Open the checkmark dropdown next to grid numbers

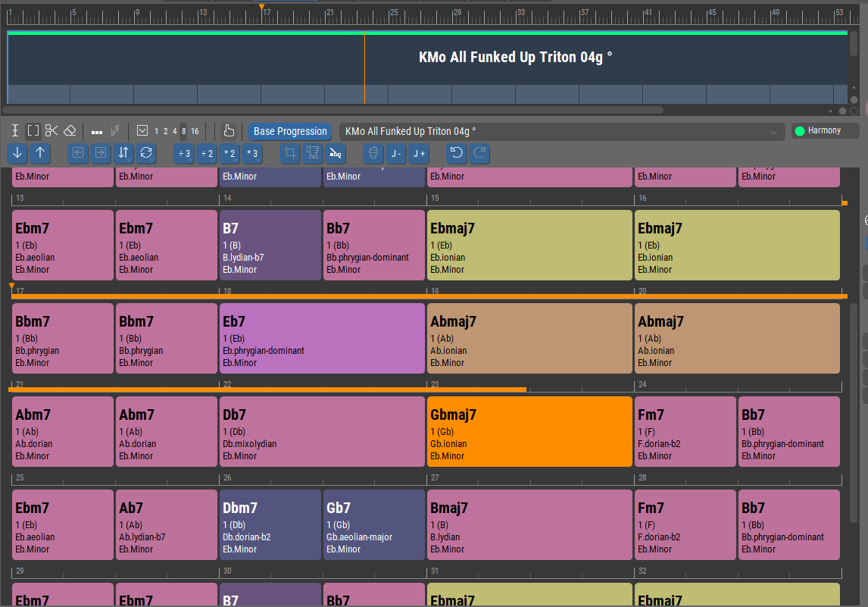[142, 131]
